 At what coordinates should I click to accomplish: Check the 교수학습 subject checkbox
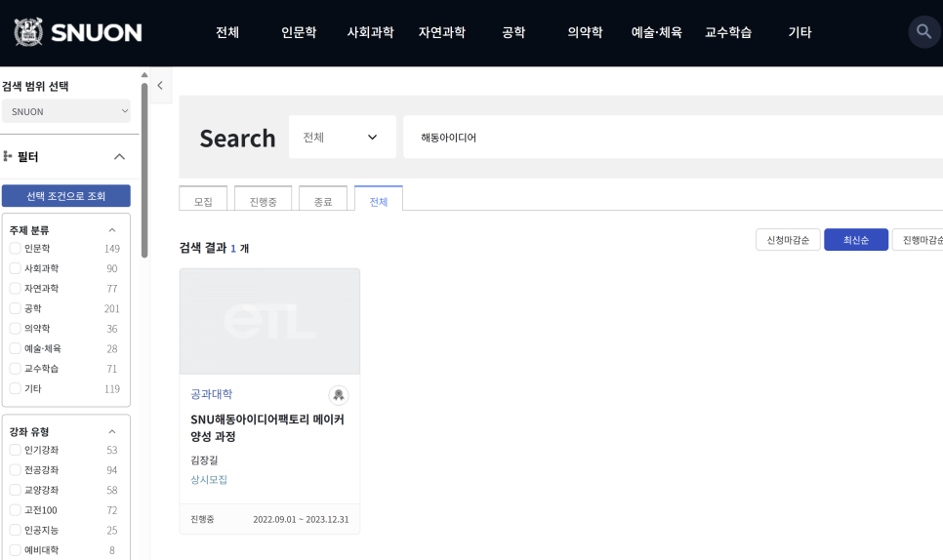15,369
